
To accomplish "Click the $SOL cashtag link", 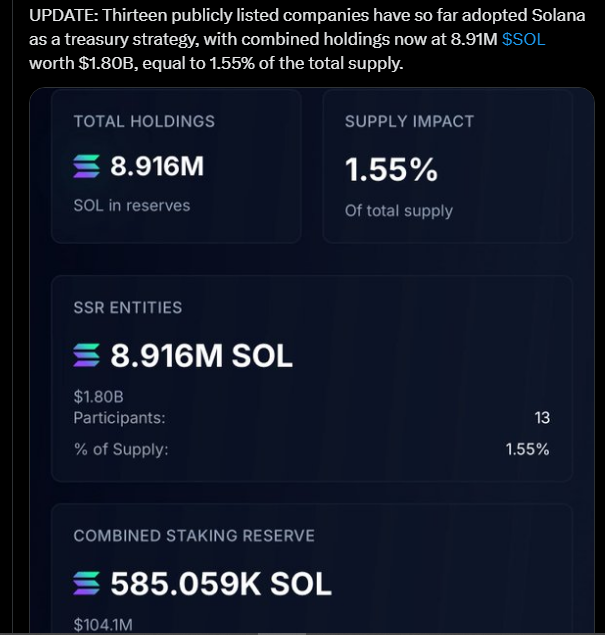I will click(x=523, y=40).
